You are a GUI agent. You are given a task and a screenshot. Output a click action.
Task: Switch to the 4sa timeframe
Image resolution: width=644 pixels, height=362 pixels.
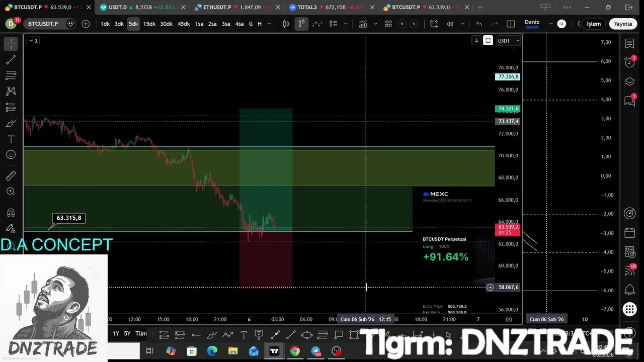[239, 24]
